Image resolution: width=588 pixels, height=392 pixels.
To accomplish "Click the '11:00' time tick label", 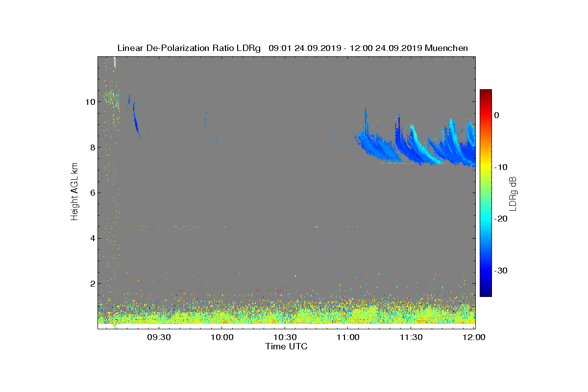I will [348, 338].
